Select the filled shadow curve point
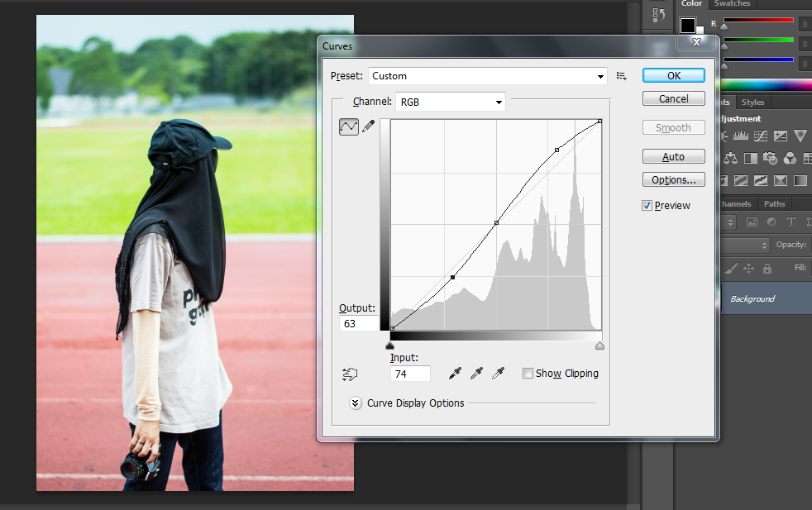This screenshot has height=510, width=812. click(452, 278)
